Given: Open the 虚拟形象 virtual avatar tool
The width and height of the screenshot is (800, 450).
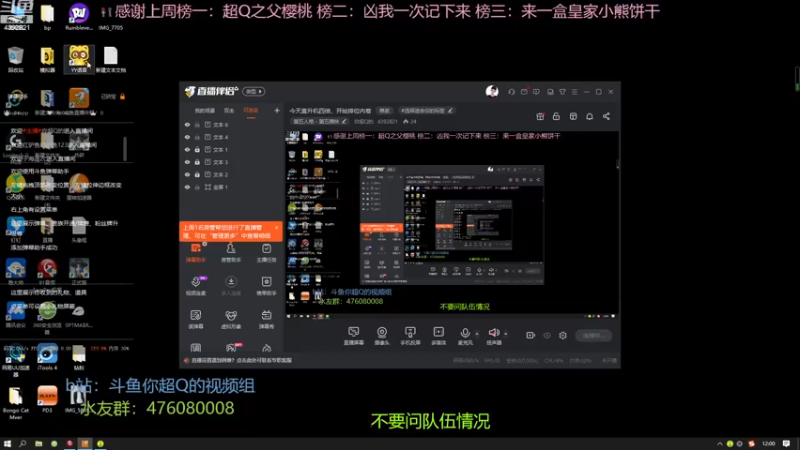Looking at the screenshot, I should [231, 319].
